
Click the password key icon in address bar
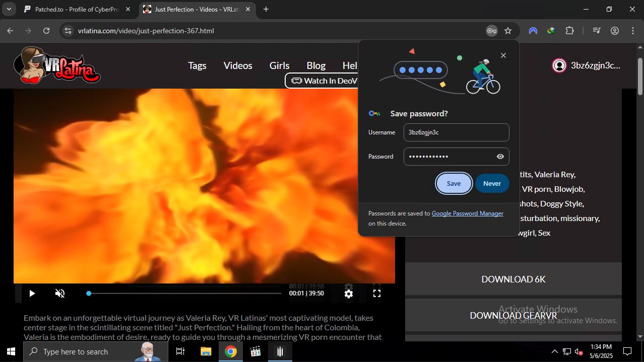click(x=491, y=31)
